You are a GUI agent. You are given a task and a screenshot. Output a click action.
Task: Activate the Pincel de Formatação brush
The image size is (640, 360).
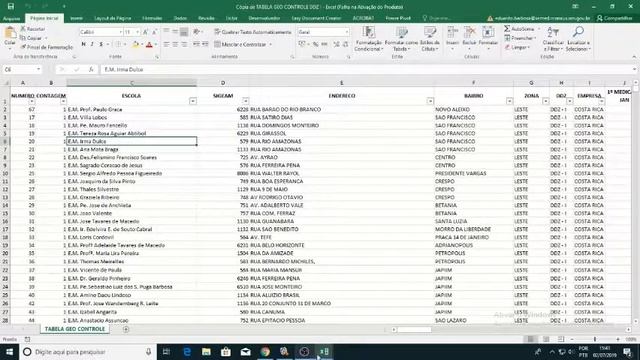point(47,47)
